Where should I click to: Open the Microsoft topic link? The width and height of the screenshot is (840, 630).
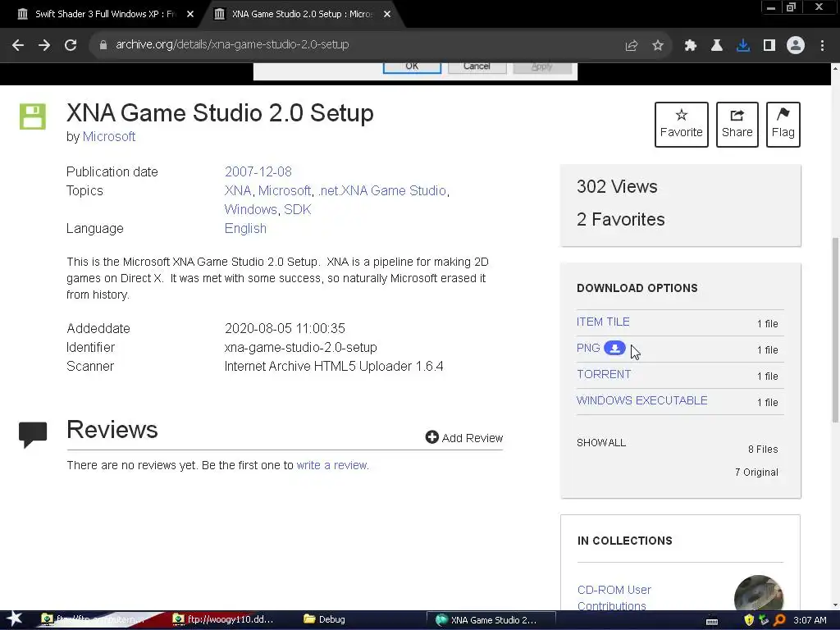point(285,190)
